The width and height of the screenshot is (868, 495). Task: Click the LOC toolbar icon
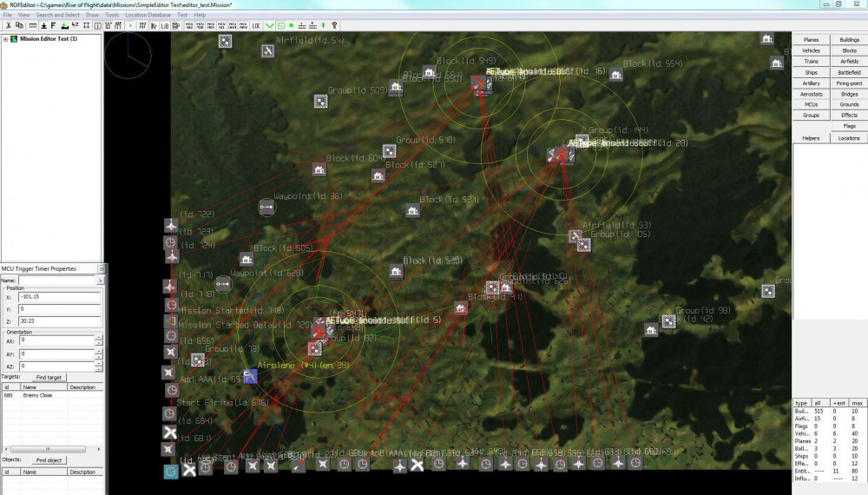256,26
